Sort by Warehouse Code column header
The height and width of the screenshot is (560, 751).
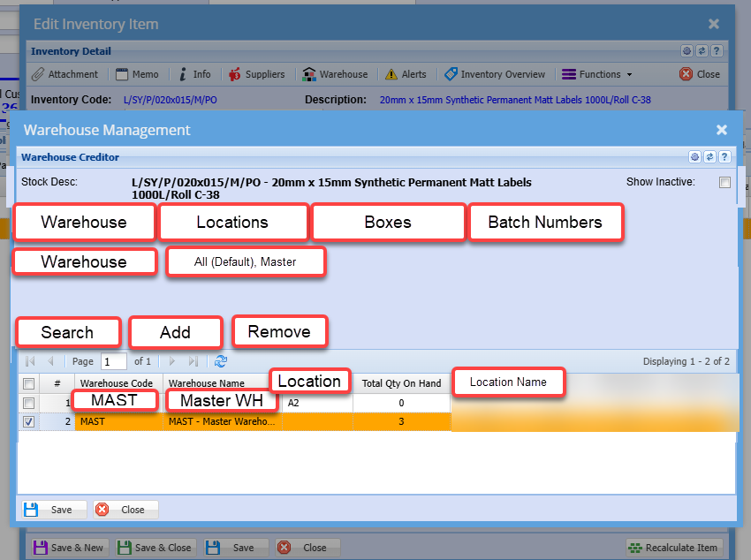pyautogui.click(x=118, y=383)
